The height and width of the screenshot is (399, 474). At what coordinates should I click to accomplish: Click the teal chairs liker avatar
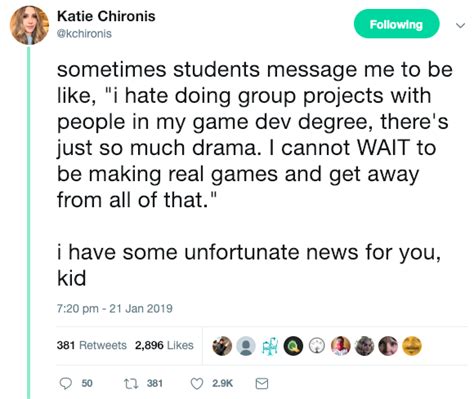(x=270, y=346)
